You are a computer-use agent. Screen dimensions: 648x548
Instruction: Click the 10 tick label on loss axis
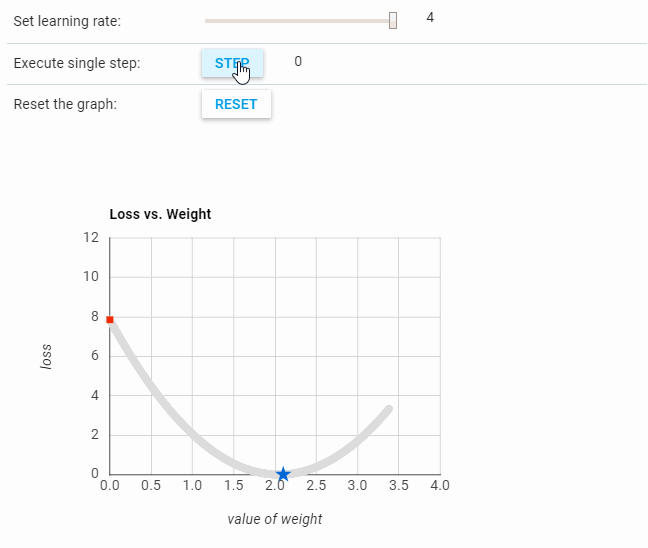click(92, 277)
